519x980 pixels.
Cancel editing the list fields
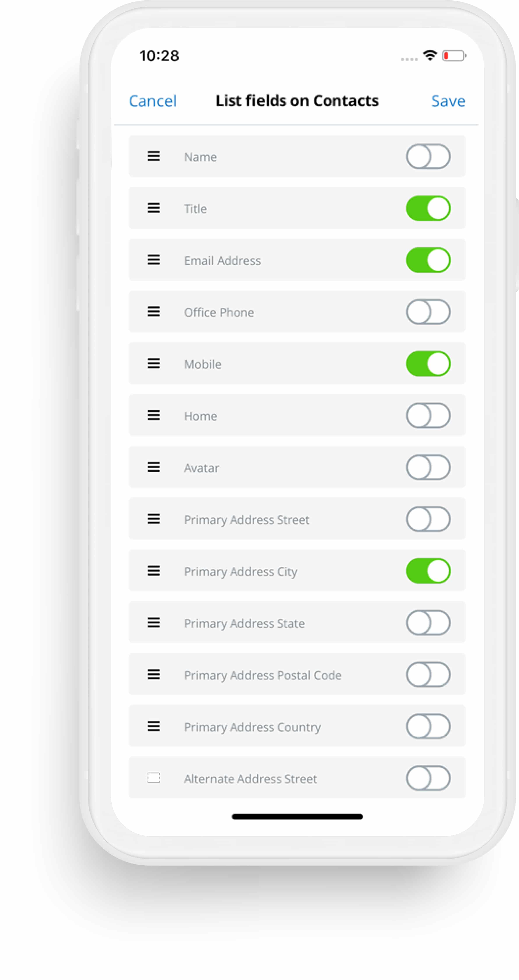153,101
